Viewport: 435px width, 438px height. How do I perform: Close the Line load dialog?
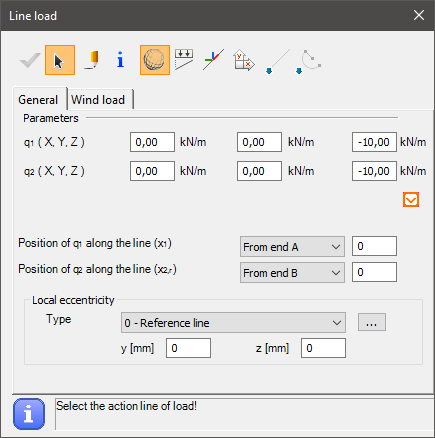point(419,15)
